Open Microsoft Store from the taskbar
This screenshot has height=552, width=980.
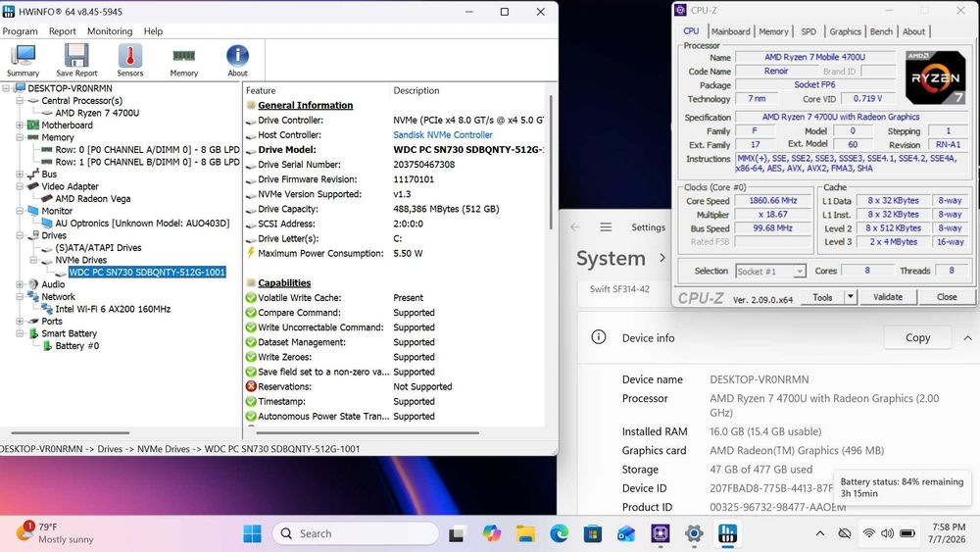[x=593, y=534]
